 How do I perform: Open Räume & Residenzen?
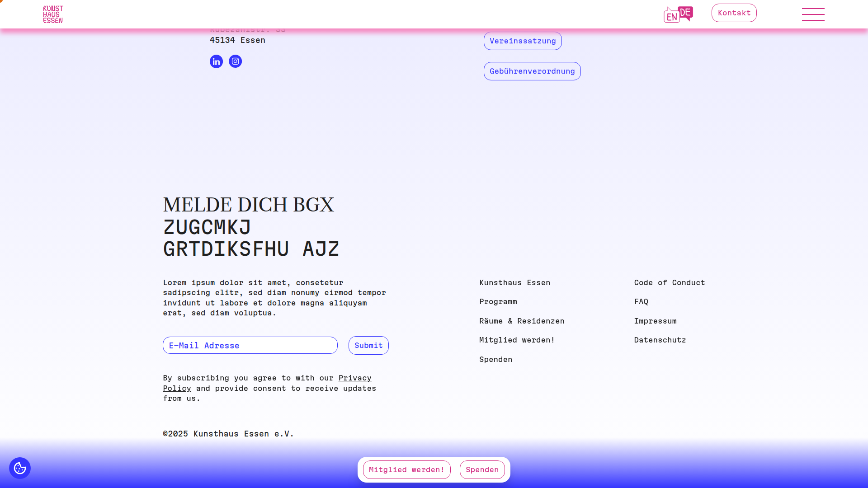click(522, 321)
